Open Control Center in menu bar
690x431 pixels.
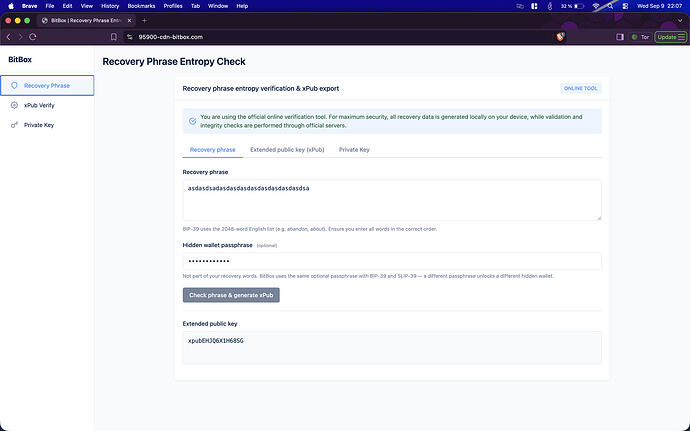pos(625,6)
